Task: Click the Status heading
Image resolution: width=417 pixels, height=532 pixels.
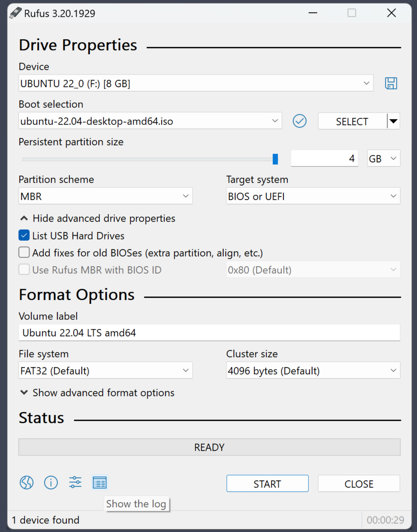Action: [x=41, y=418]
